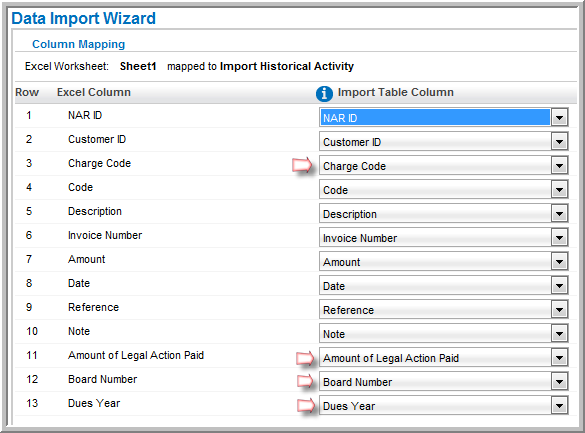Click the Excel Column header label
Image resolution: width=585 pixels, height=433 pixels.
coord(94,92)
